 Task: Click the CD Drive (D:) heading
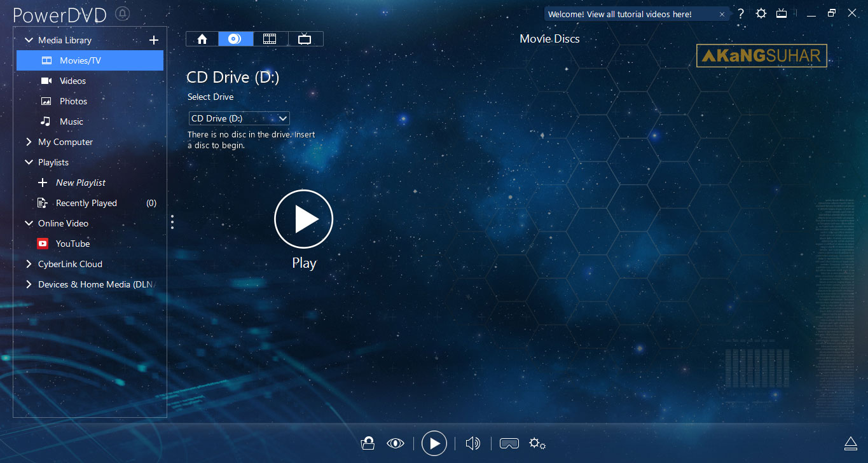coord(233,77)
